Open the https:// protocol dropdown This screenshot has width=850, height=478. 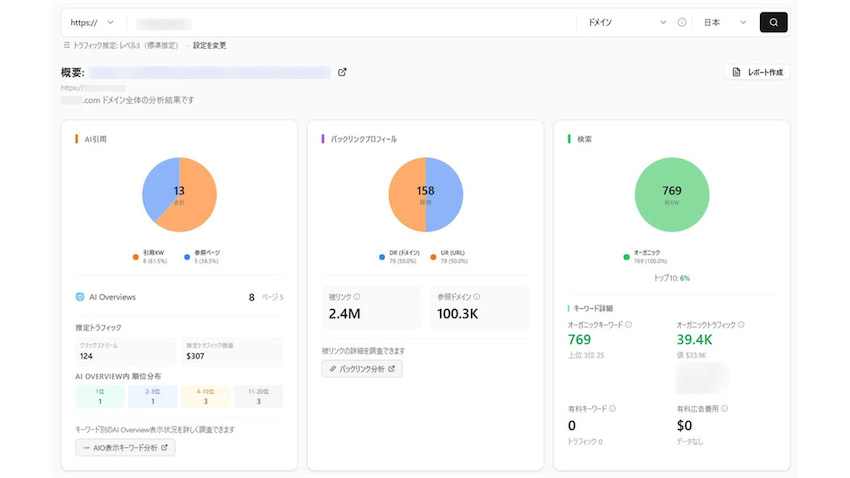pos(92,22)
